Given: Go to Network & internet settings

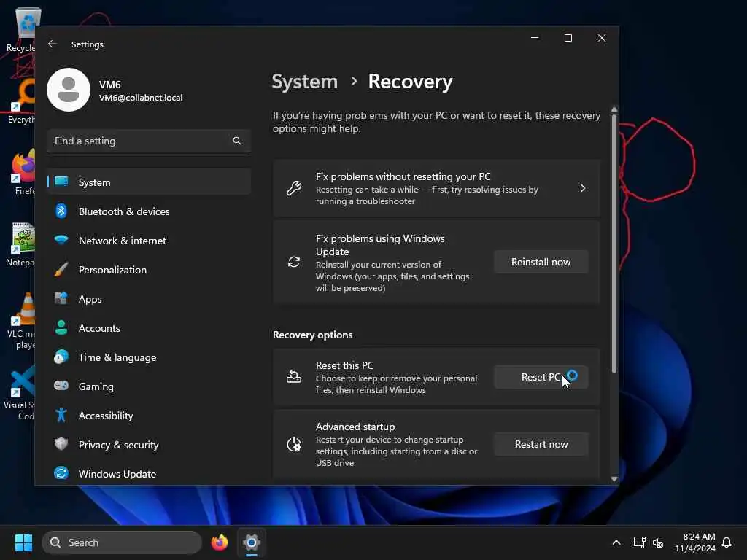Looking at the screenshot, I should point(149,241).
